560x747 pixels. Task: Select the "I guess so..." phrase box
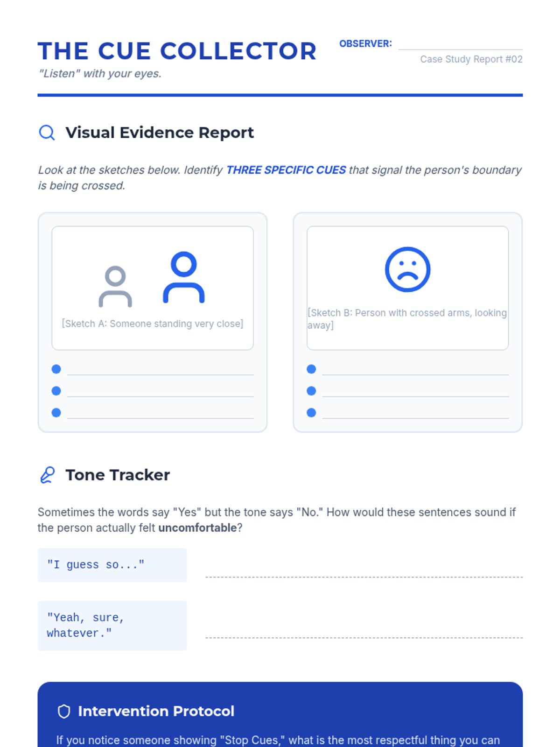click(x=112, y=565)
